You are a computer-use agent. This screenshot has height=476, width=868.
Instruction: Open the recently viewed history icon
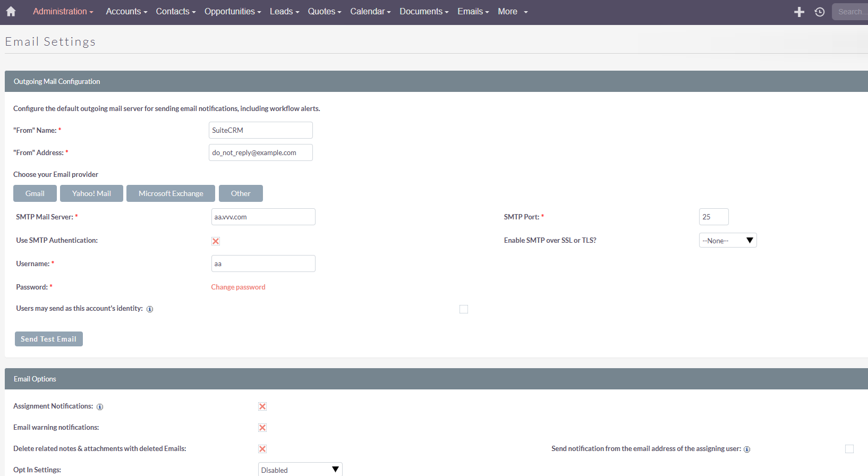[820, 12]
